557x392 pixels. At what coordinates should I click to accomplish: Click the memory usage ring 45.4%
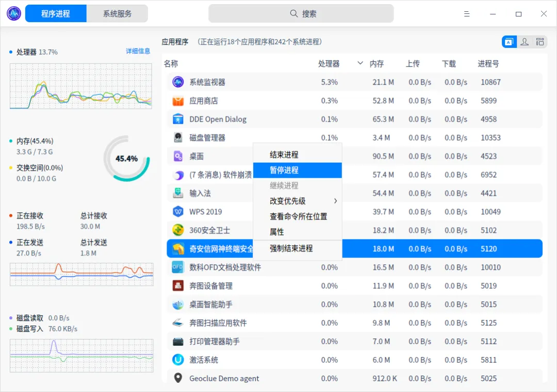click(127, 159)
